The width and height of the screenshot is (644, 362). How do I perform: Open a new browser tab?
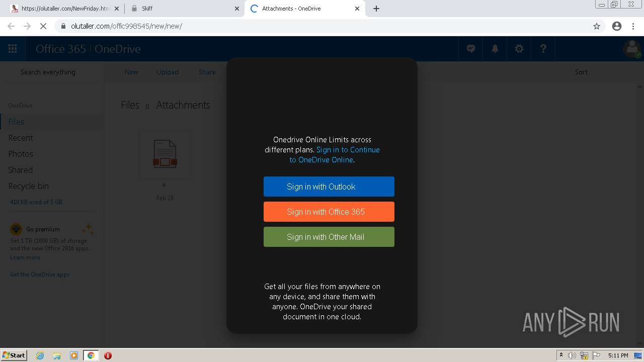coord(376,9)
